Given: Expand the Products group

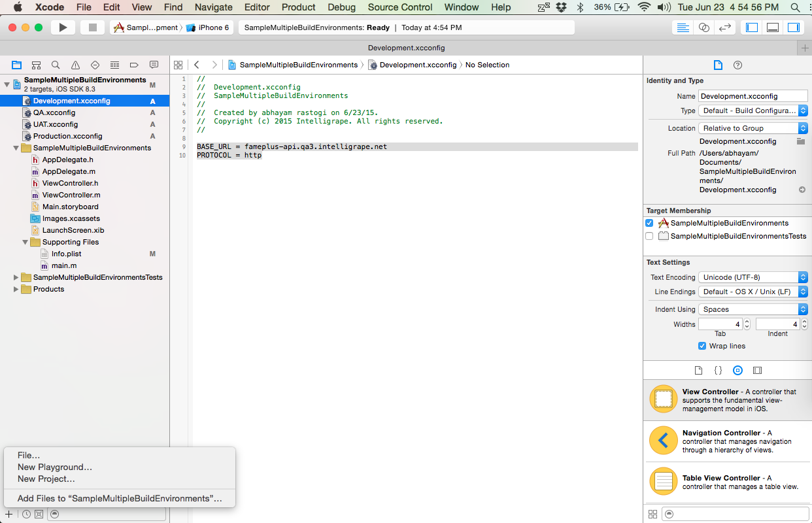Looking at the screenshot, I should (16, 289).
